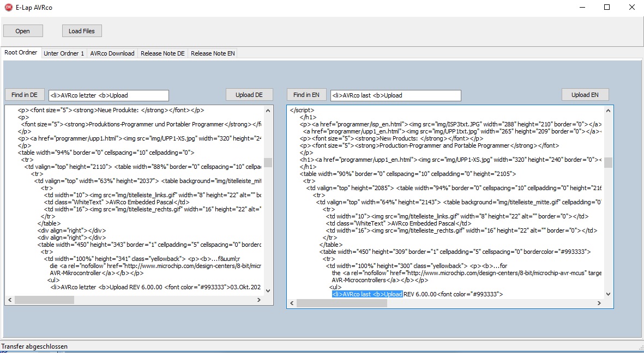
Task: Close the E-Lap AVRco window
Action: [x=632, y=8]
